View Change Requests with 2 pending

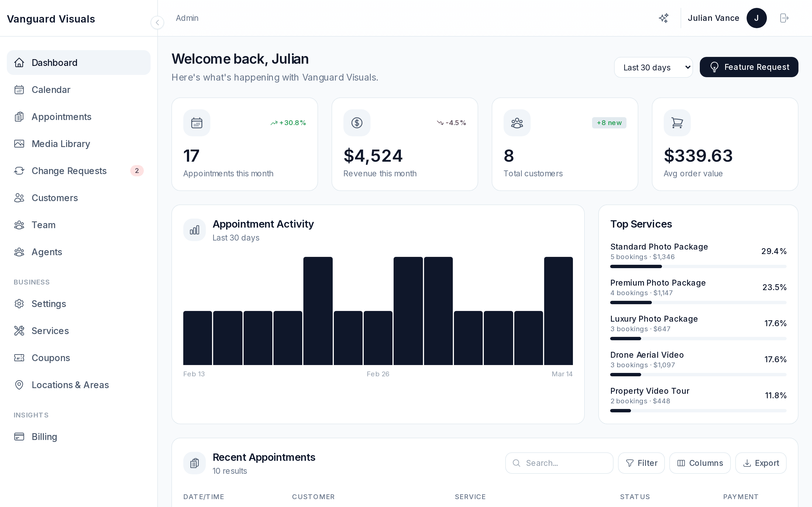(69, 171)
